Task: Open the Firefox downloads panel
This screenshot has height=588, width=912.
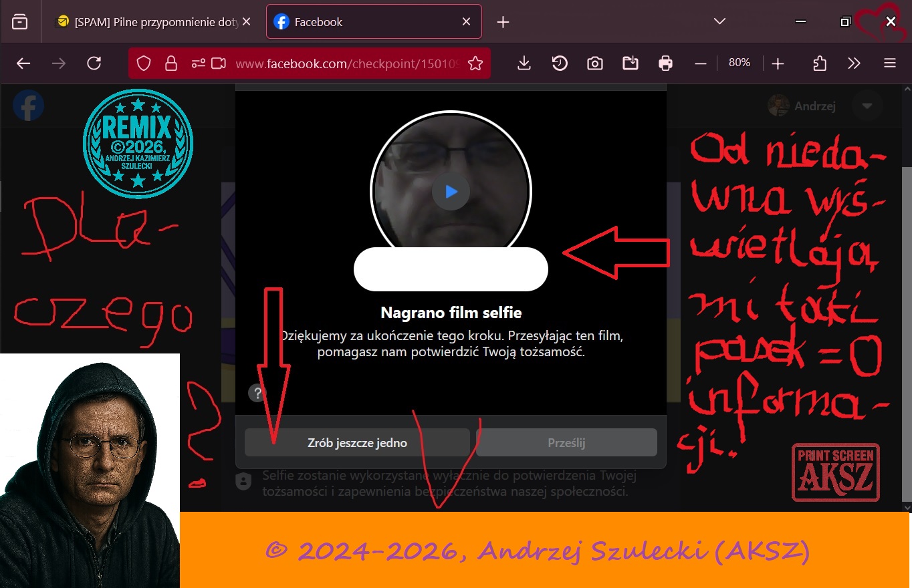Action: tap(524, 63)
